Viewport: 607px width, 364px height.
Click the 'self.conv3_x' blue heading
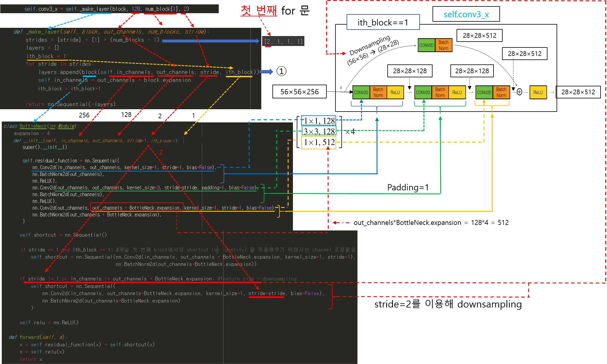(466, 14)
